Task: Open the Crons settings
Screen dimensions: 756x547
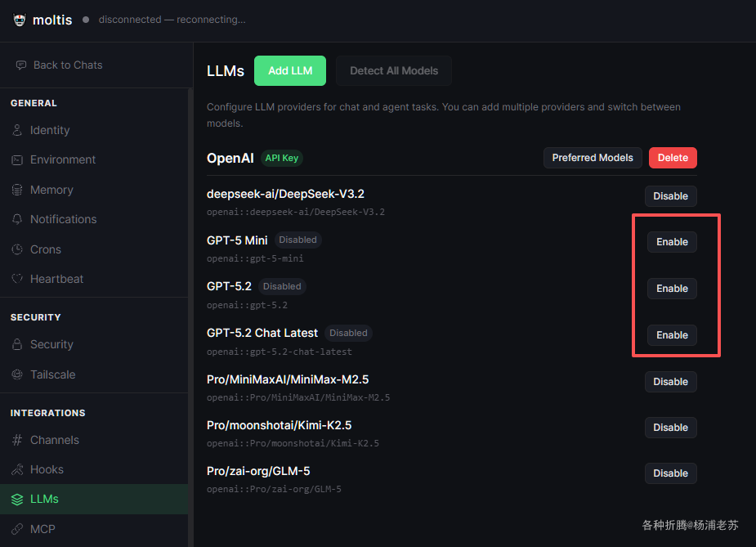Action: (94, 249)
